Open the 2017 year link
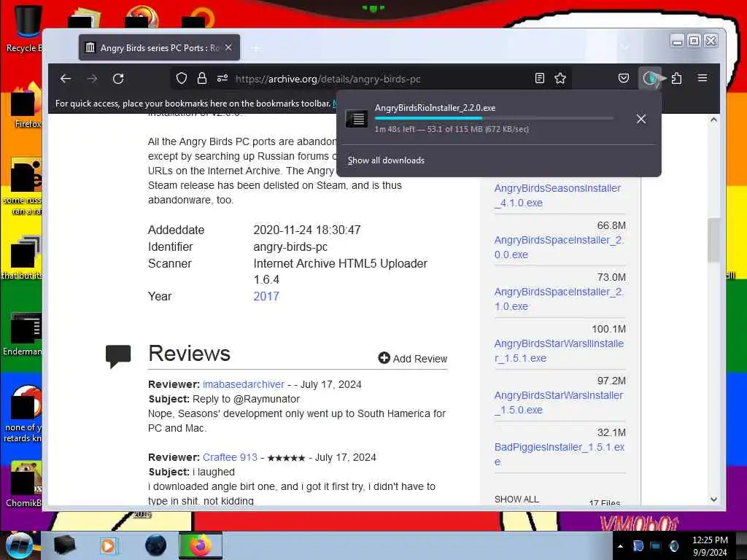The width and height of the screenshot is (747, 560). (266, 296)
